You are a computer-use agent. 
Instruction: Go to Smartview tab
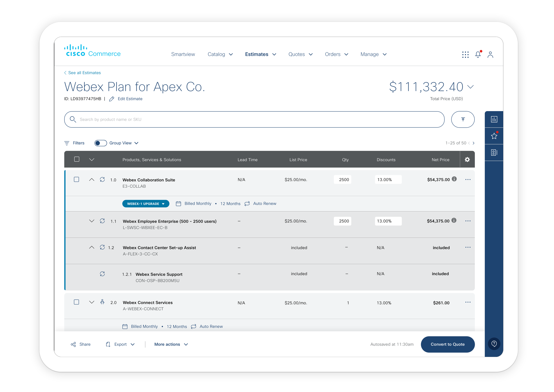coord(183,54)
